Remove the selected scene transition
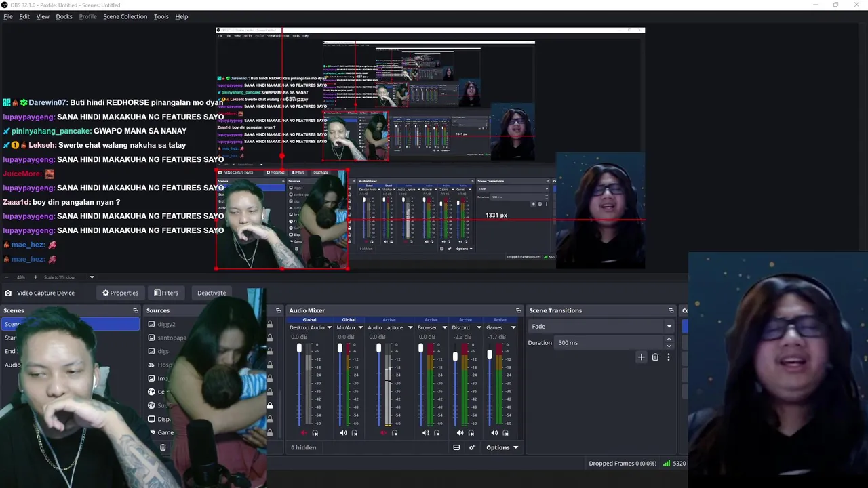 point(655,357)
